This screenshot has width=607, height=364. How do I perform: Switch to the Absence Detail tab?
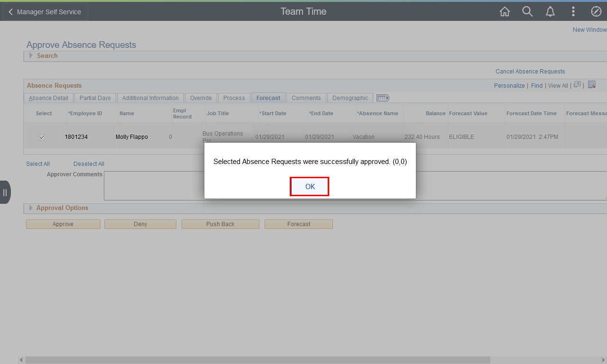(48, 98)
